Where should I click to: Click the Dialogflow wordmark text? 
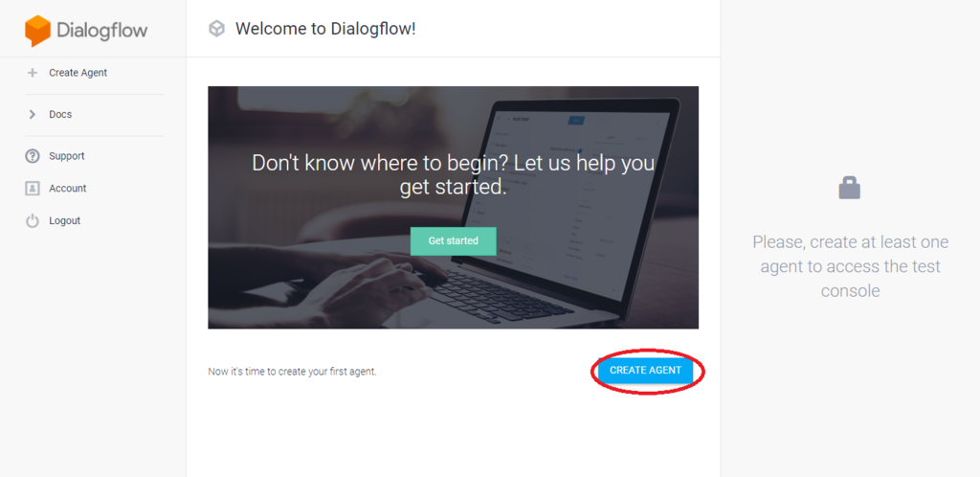(x=102, y=32)
